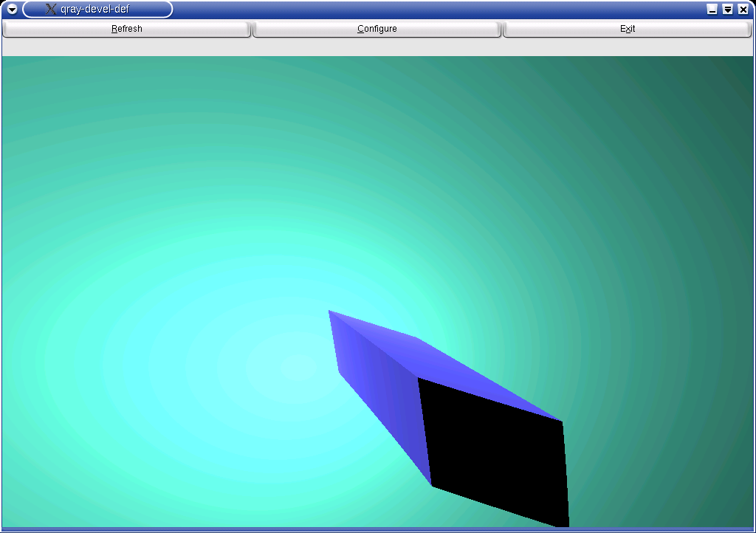Open the Configure dialog
756x533 pixels.
[x=377, y=29]
